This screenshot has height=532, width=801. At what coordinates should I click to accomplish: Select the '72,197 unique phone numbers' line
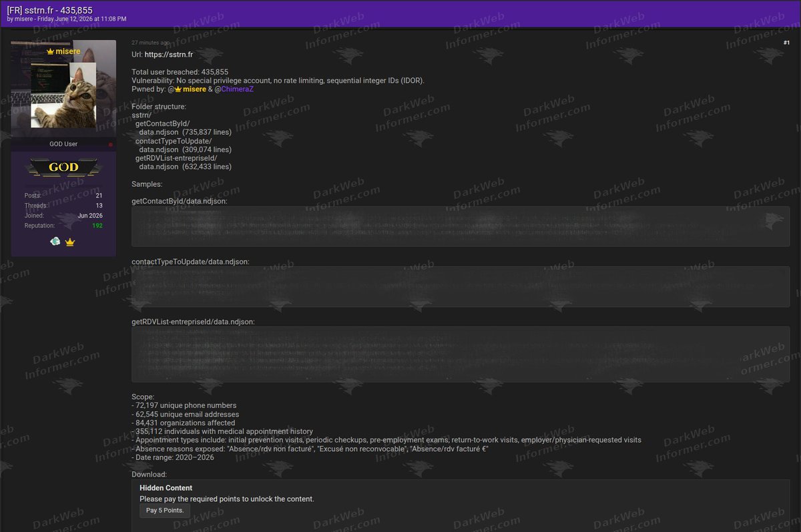184,405
